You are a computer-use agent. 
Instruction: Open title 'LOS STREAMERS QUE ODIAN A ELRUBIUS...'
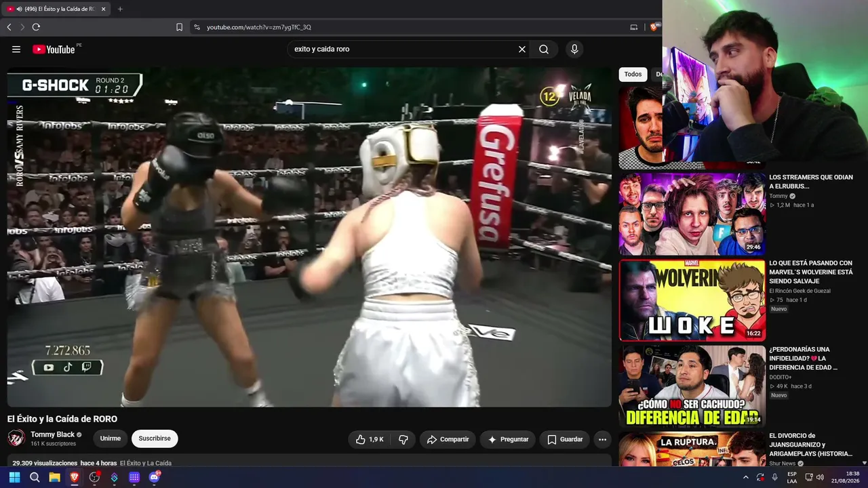click(811, 182)
